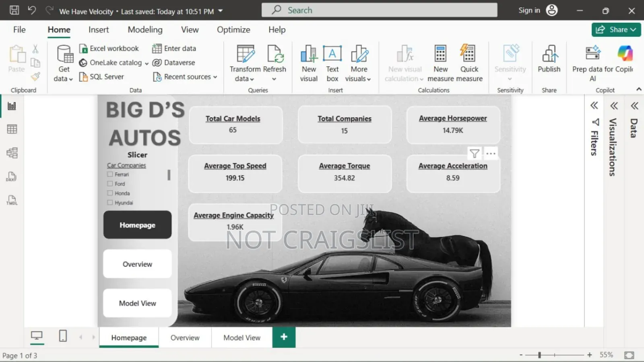The height and width of the screenshot is (362, 644).
Task: Create a Quick measure
Action: (x=469, y=63)
